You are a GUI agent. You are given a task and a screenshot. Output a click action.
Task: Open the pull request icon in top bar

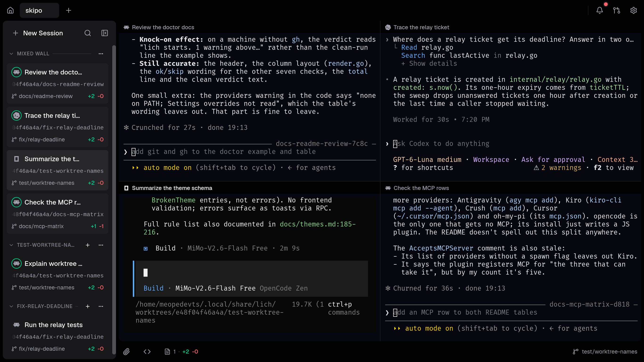pyautogui.click(x=616, y=10)
